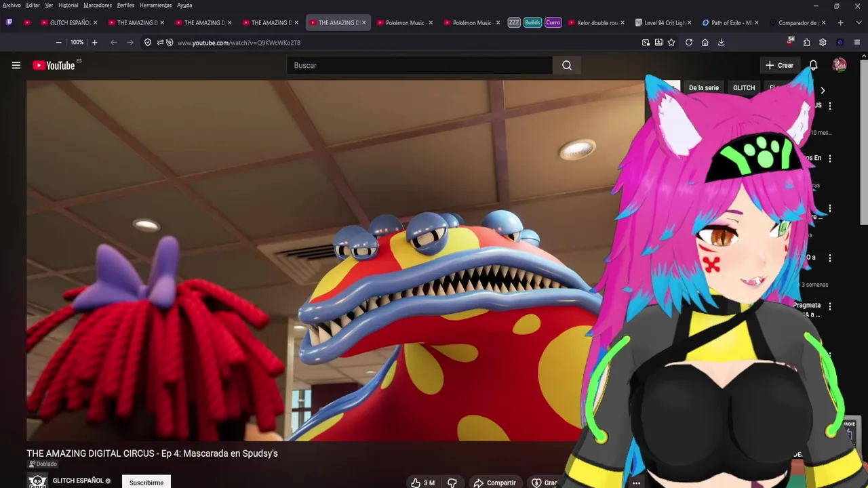Switch to Path of Exile tab
Image resolution: width=868 pixels, height=488 pixels.
coord(731,22)
